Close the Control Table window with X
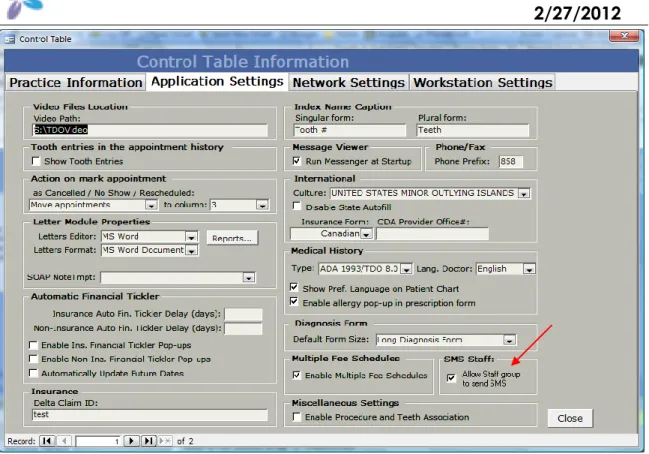649x454 pixels. point(624,36)
